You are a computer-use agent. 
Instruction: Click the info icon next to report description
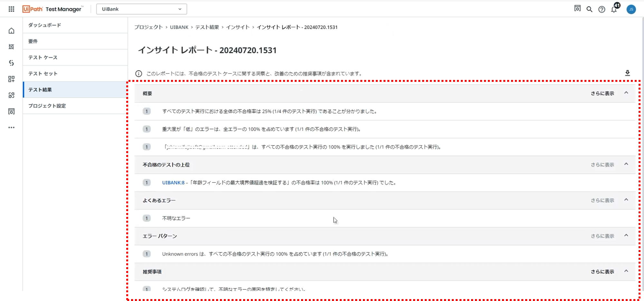click(138, 73)
